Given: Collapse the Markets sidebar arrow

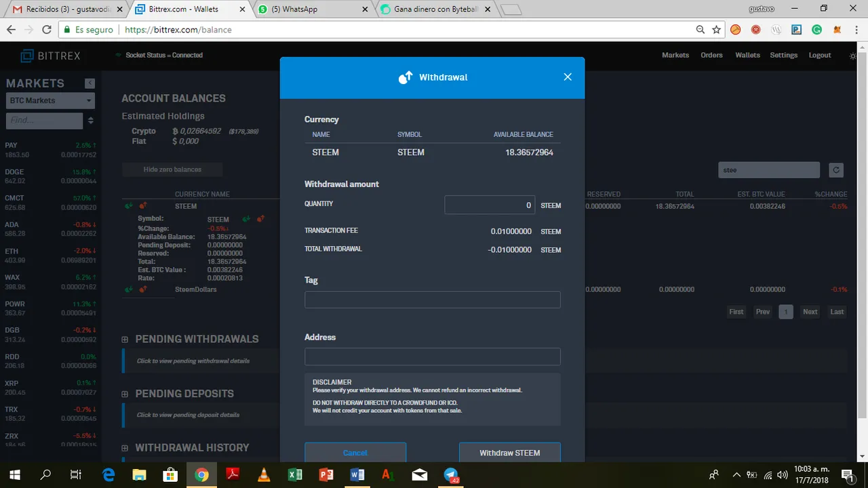Looking at the screenshot, I should point(90,83).
